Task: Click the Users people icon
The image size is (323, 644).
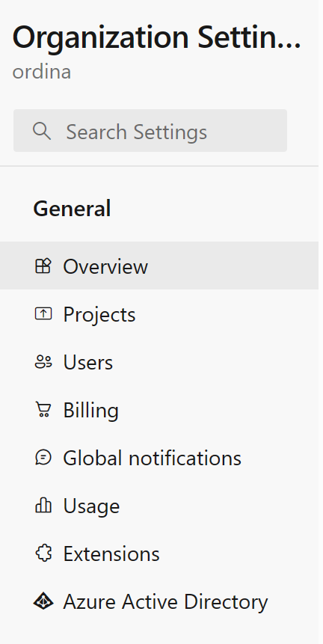Action: pos(43,362)
